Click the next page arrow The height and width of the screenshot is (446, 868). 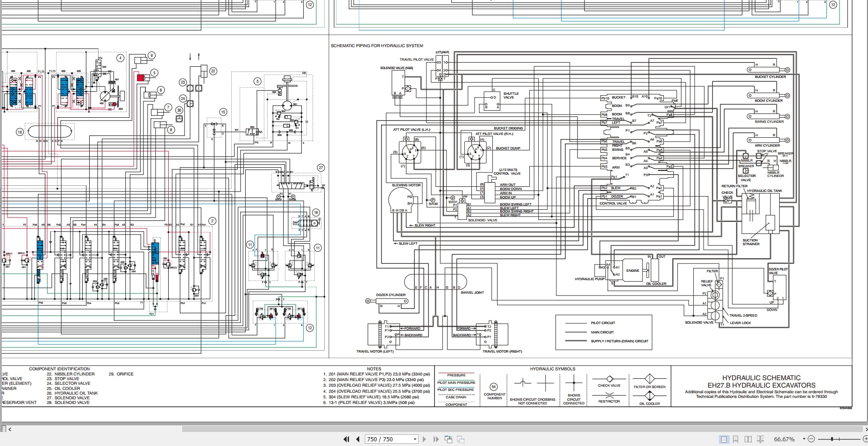[424, 439]
